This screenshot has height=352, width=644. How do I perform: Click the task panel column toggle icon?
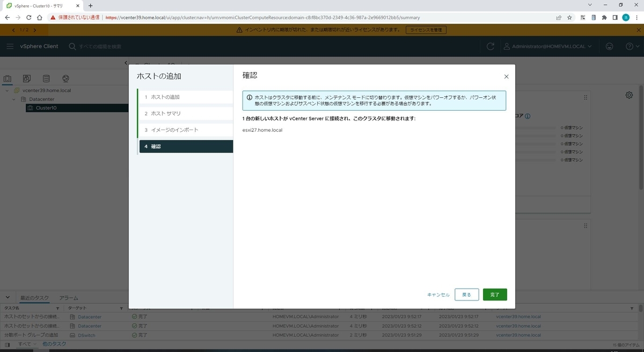click(7, 344)
